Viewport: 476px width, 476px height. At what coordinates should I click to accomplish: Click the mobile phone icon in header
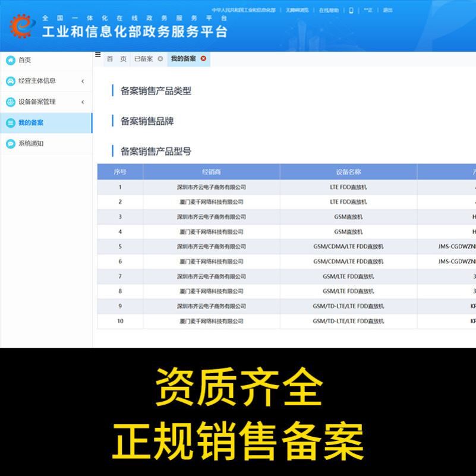click(x=351, y=10)
